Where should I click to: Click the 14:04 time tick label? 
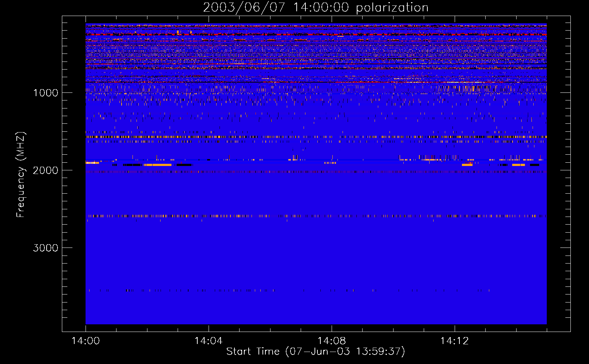point(209,341)
